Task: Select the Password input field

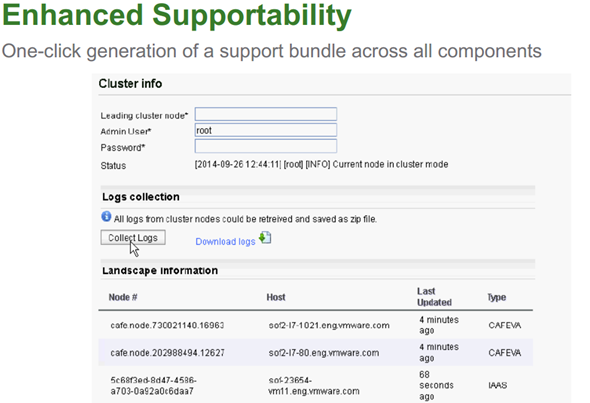Action: click(x=266, y=146)
